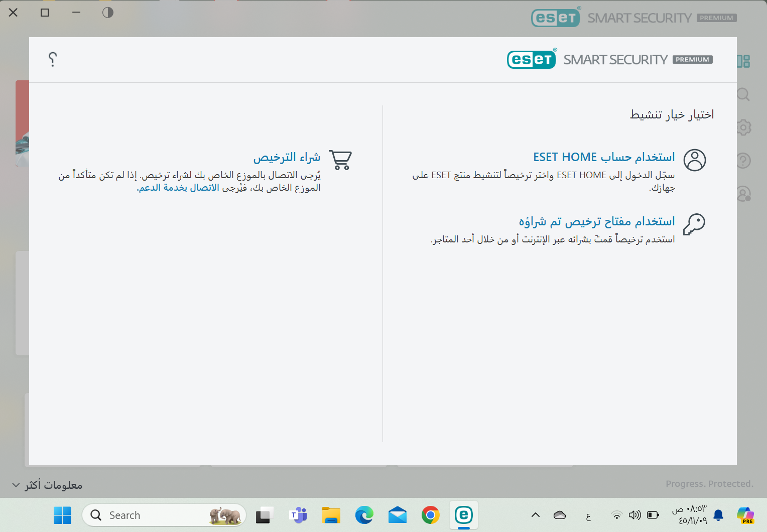Open Wi-Fi network tray icon
The image size is (767, 532).
click(x=617, y=515)
